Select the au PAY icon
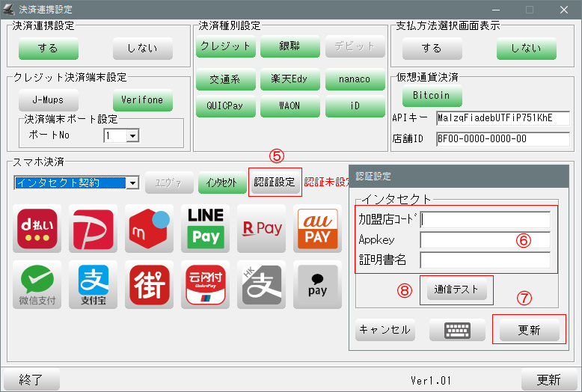This screenshot has width=582, height=392. click(x=317, y=228)
